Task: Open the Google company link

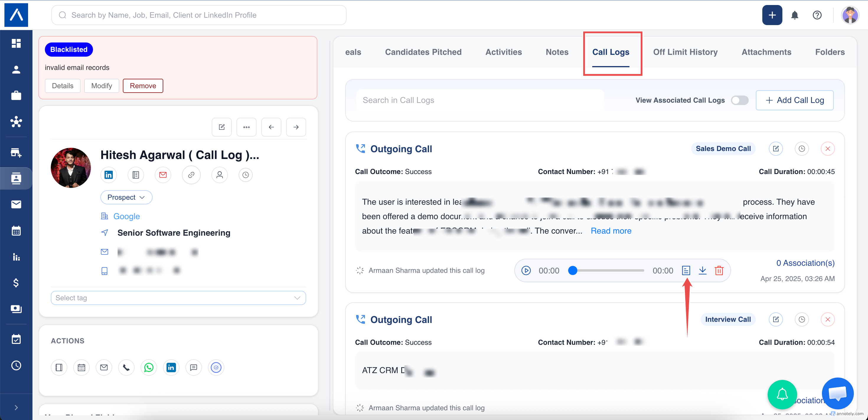Action: coord(126,216)
